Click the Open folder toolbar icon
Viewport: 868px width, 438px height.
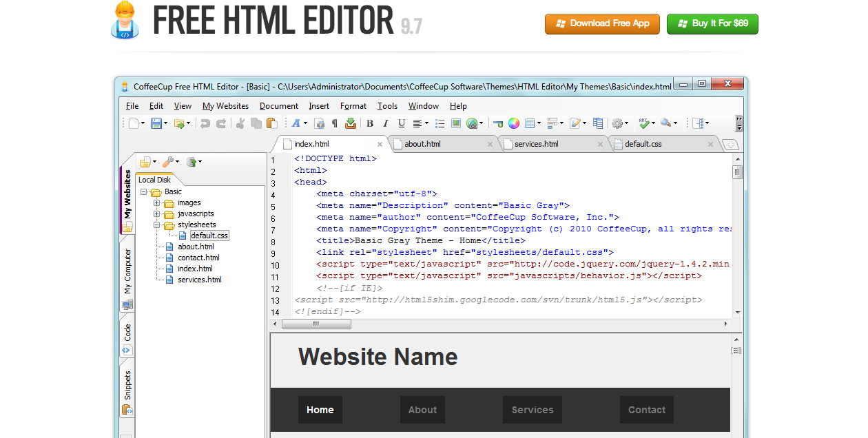pyautogui.click(x=179, y=123)
